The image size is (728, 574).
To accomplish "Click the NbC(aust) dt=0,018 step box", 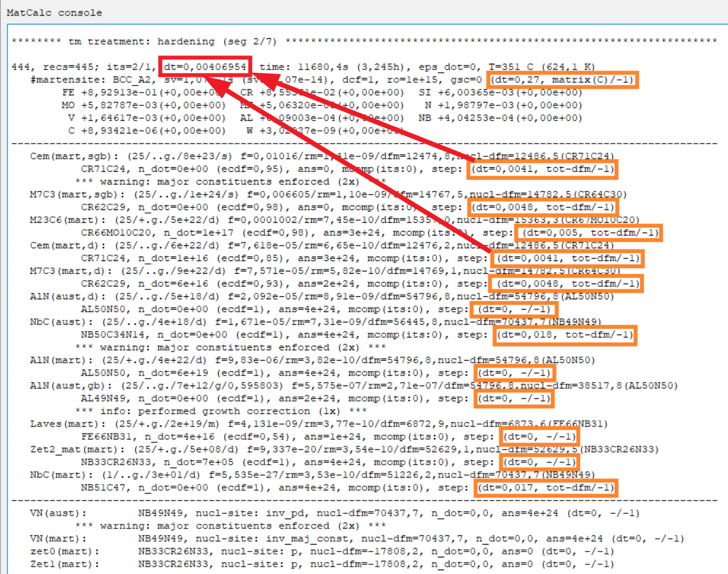I will click(565, 335).
